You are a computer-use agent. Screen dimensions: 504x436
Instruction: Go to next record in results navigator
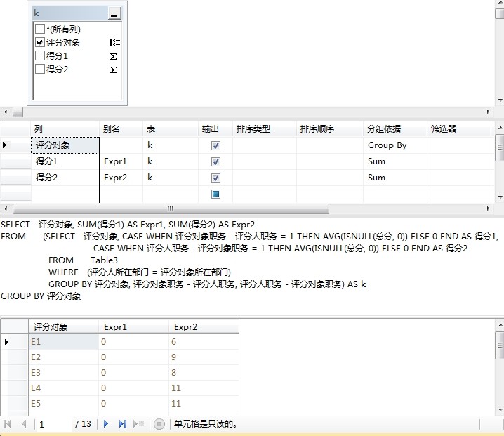[106, 424]
